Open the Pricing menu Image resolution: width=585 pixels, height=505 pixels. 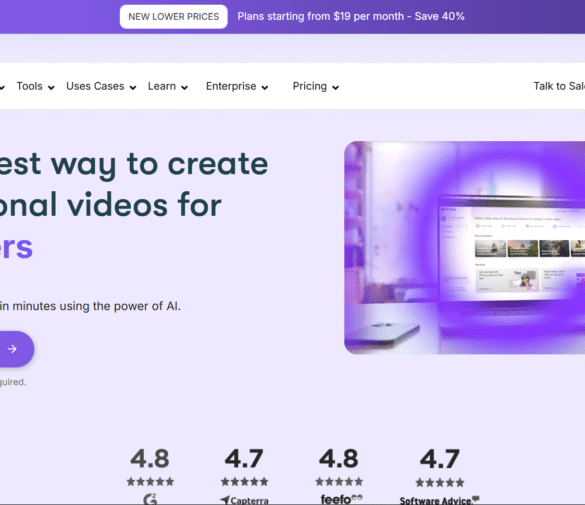310,86
